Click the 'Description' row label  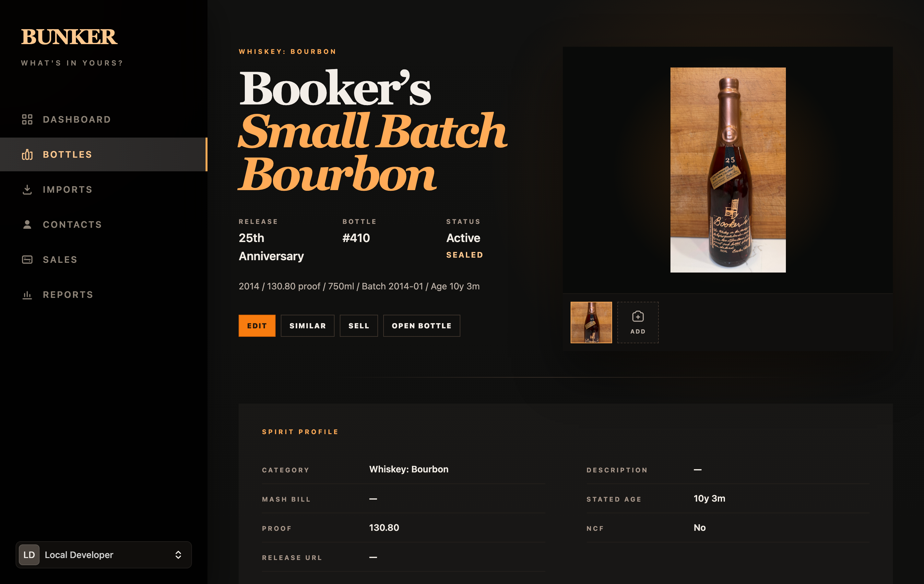(x=617, y=470)
